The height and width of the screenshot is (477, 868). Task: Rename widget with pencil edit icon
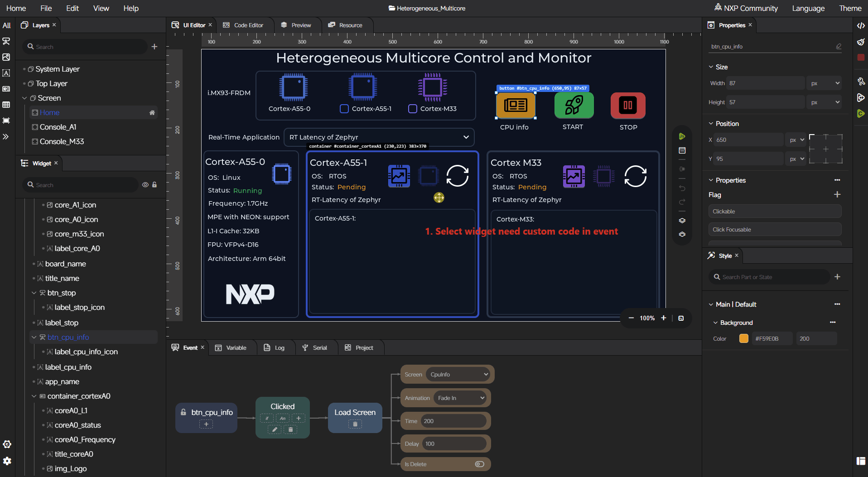click(x=839, y=46)
